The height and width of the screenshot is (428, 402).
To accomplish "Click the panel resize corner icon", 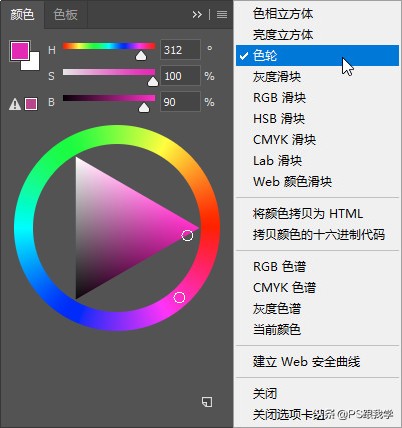I will coord(207,402).
